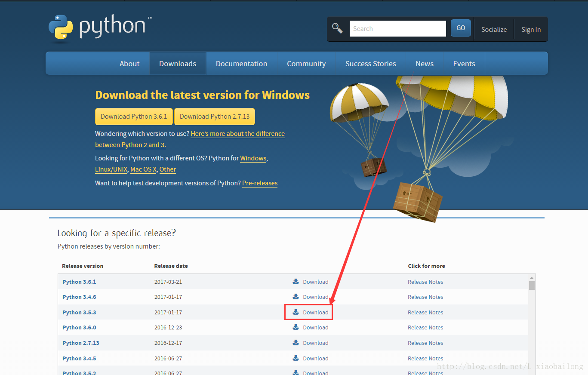Click the Download Python 3.6.1 button
Image resolution: width=588 pixels, height=375 pixels.
click(134, 117)
